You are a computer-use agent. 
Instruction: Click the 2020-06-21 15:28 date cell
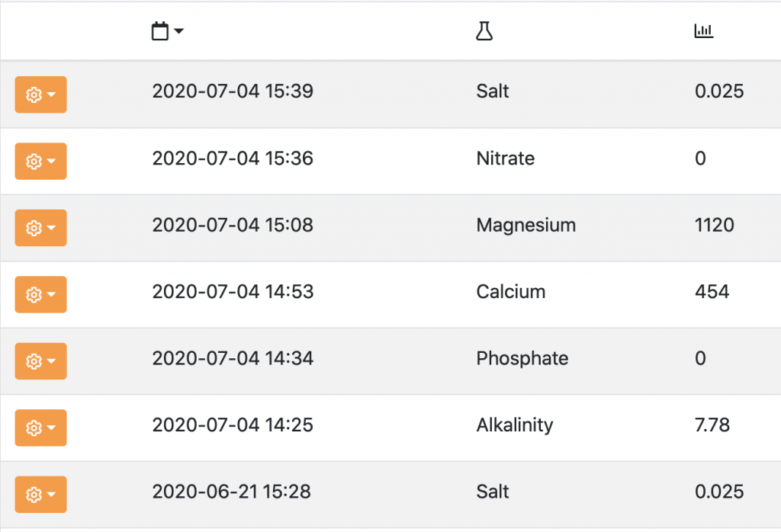(x=231, y=492)
